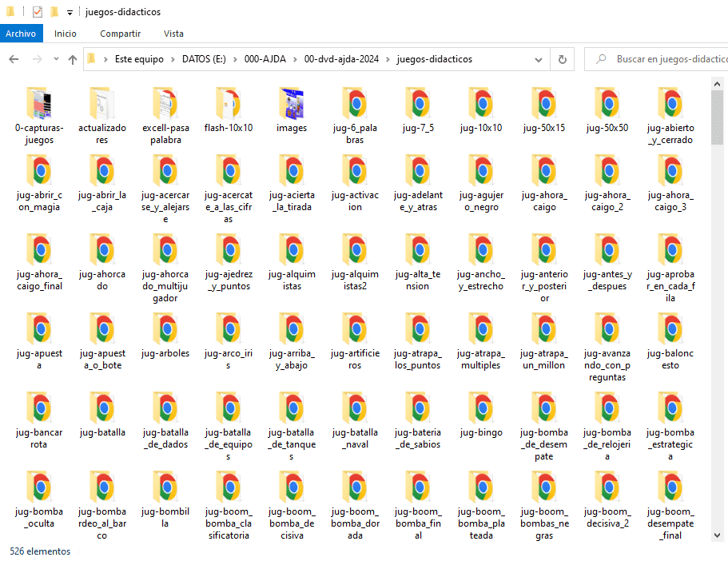Screen dimensions: 728x561
Task: Open the recent locations dropdown arrow
Action: pos(56,60)
